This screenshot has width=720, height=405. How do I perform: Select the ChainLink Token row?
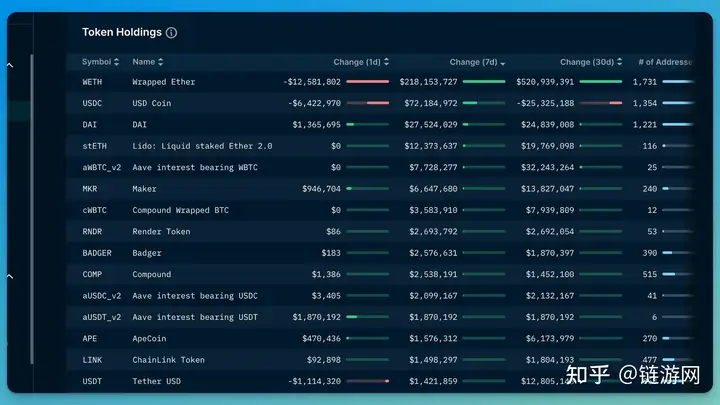pyautogui.click(x=168, y=360)
